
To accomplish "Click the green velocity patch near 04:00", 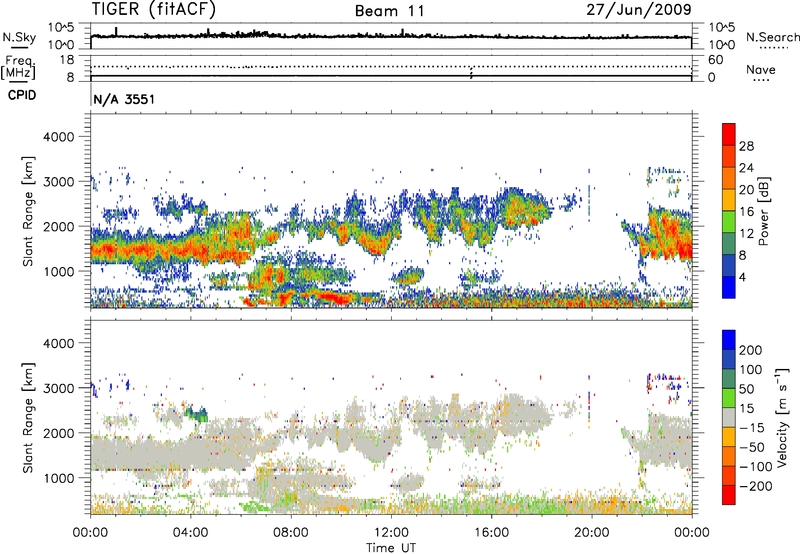I will click(197, 413).
